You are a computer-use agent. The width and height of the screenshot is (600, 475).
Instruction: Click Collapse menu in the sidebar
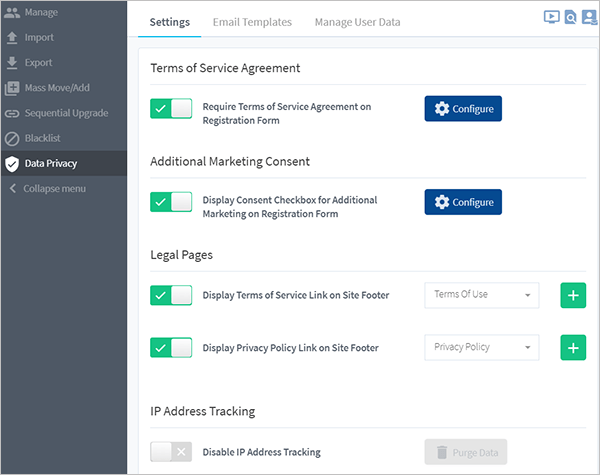point(64,189)
